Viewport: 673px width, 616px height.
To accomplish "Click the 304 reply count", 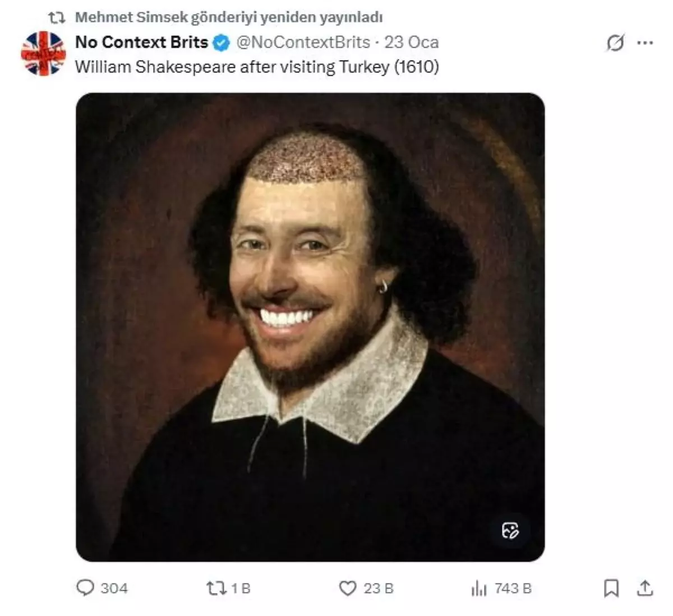I will [113, 589].
